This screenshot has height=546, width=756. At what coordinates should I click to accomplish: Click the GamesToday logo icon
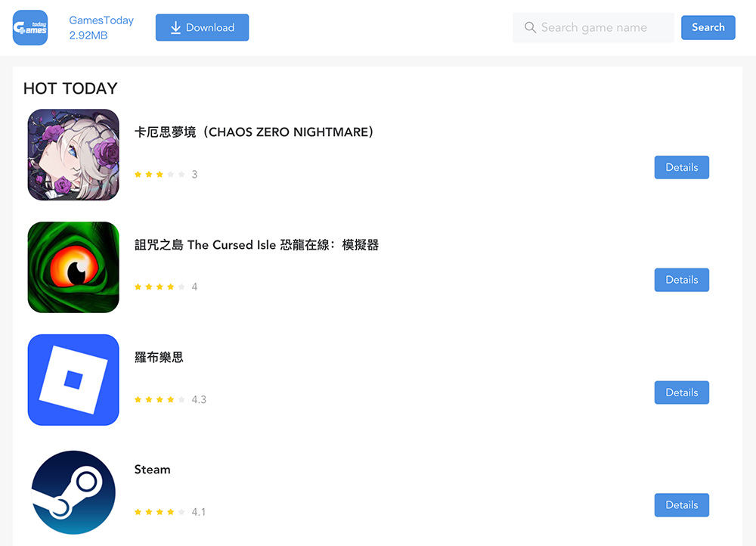coord(30,27)
